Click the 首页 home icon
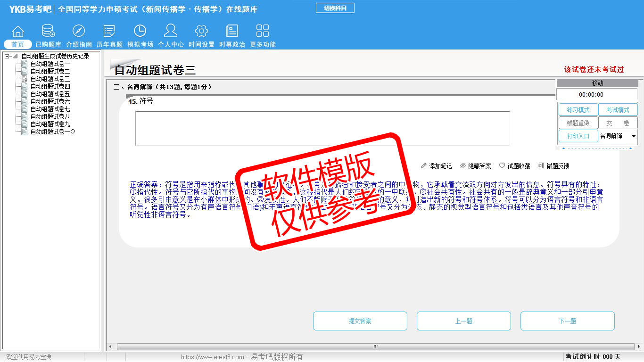 [x=18, y=32]
